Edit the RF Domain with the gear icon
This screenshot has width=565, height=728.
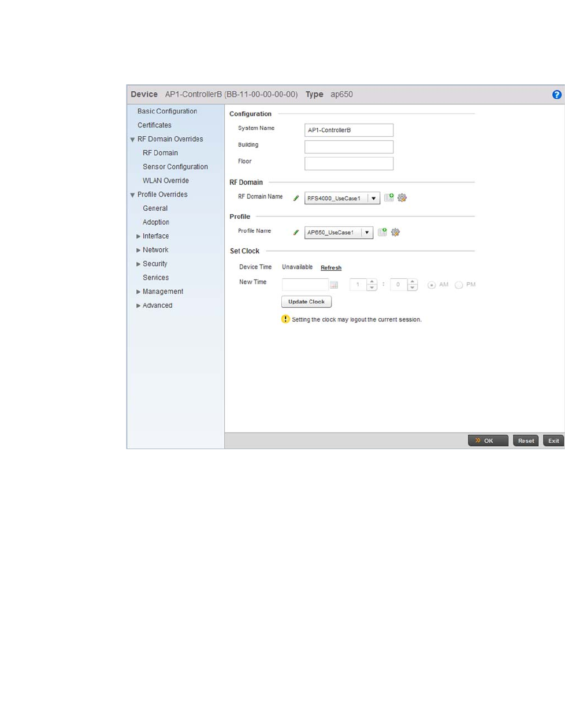tap(402, 197)
